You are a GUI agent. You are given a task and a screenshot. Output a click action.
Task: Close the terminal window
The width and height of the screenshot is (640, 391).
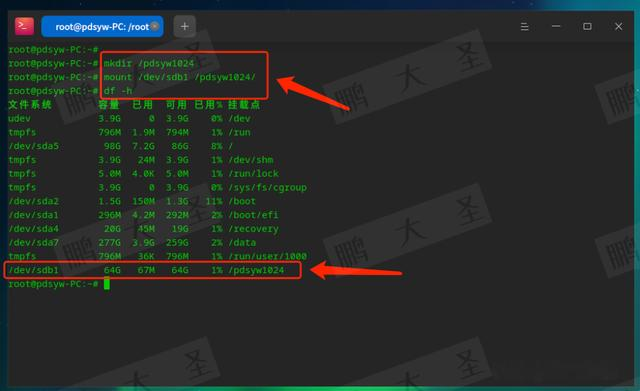point(618,27)
